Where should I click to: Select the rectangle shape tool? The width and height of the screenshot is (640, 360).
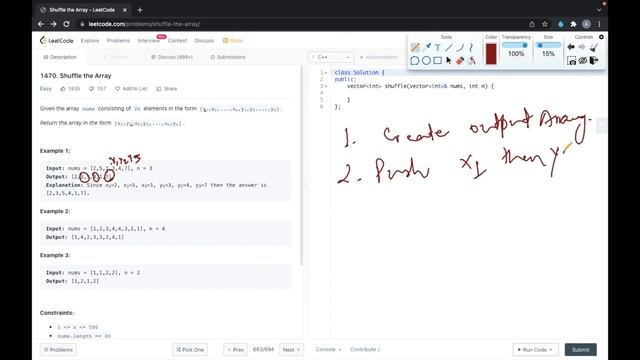point(438,60)
